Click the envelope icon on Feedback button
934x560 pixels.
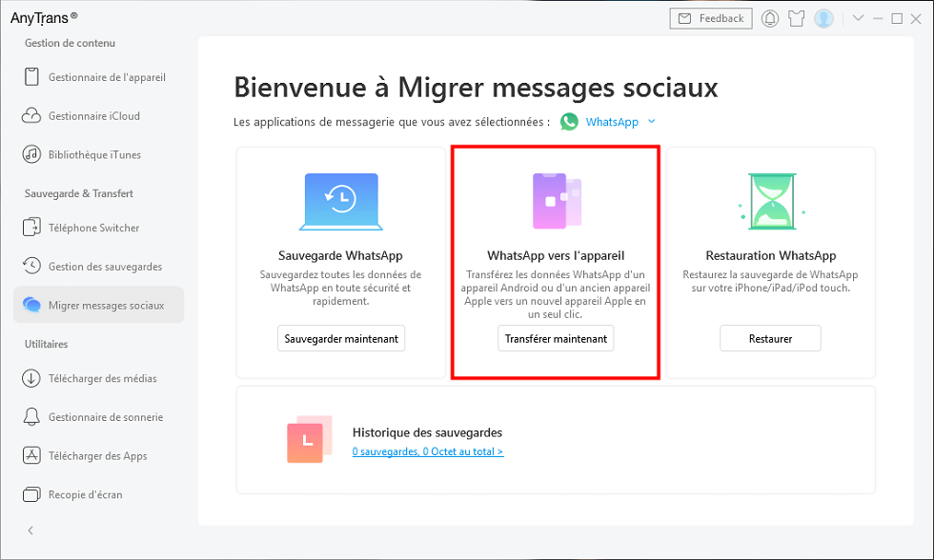point(685,18)
